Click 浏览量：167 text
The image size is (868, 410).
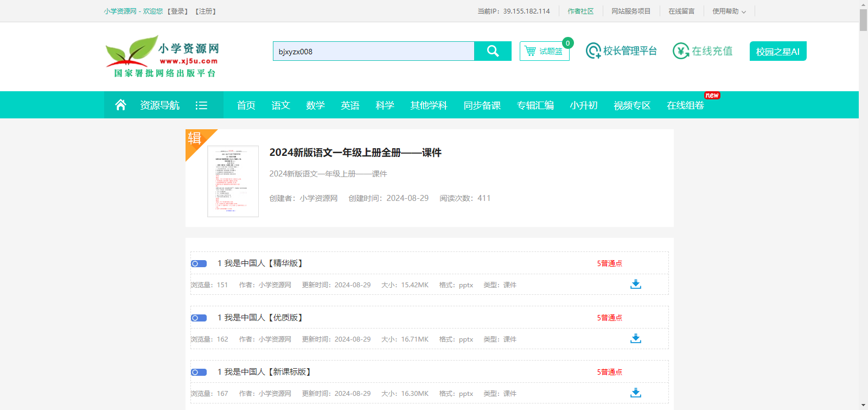(209, 394)
